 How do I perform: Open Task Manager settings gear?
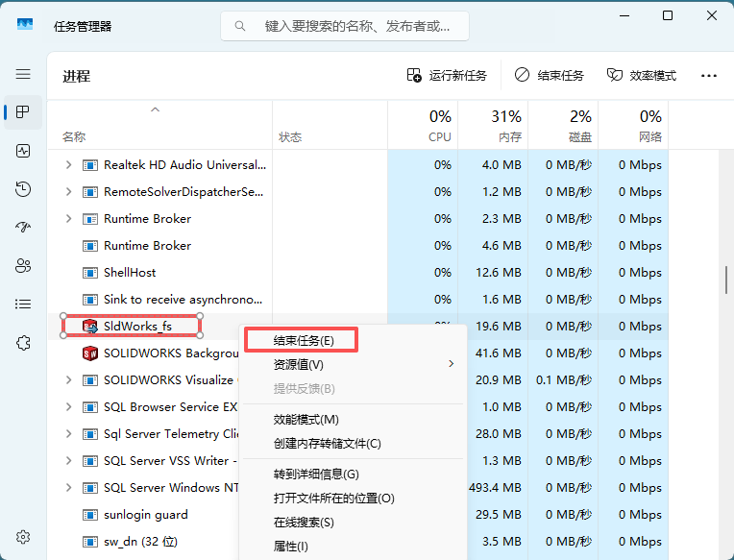(23, 537)
